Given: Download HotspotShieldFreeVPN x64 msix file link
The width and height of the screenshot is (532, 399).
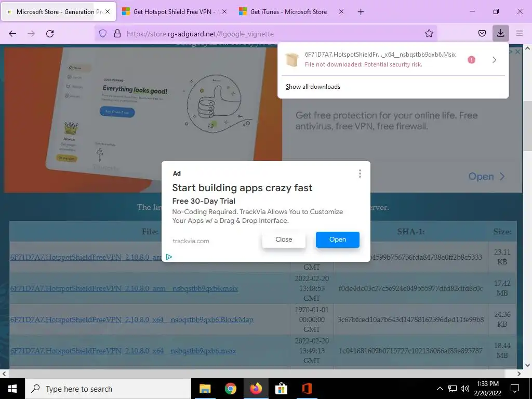Looking at the screenshot, I should tap(123, 351).
